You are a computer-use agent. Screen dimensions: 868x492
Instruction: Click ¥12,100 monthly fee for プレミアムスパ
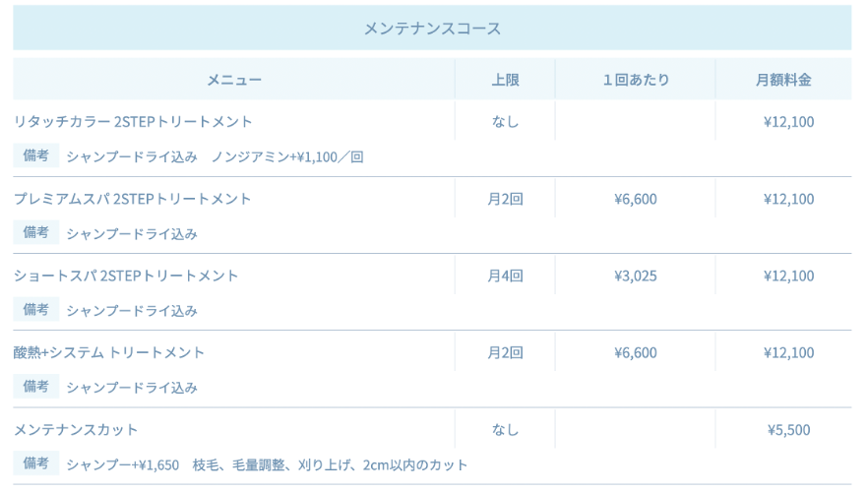[788, 199]
